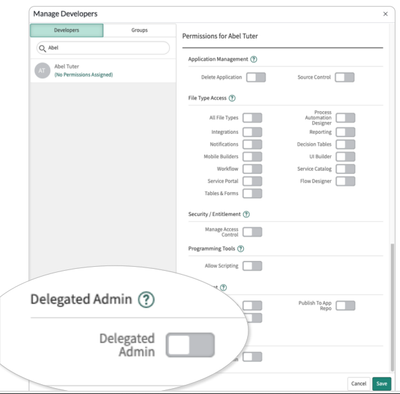Switch to the Developers tab
The height and width of the screenshot is (394, 400).
click(x=67, y=30)
